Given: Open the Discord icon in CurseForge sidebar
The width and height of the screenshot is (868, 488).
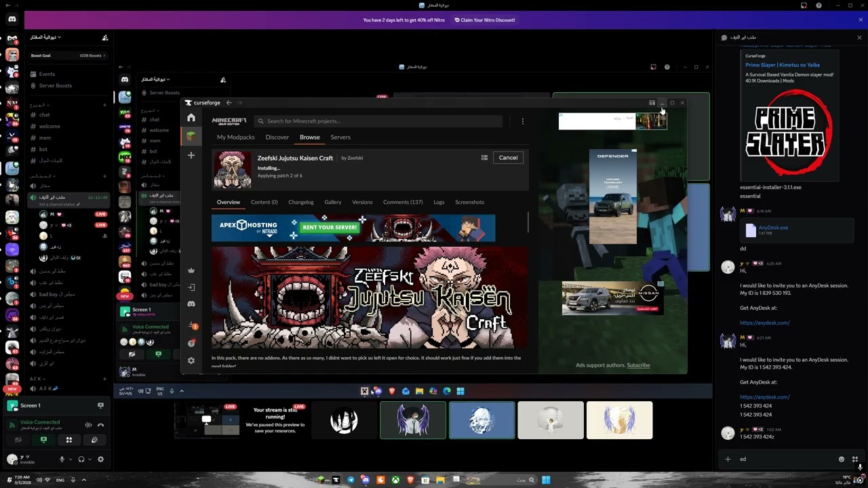Looking at the screenshot, I should 191,304.
